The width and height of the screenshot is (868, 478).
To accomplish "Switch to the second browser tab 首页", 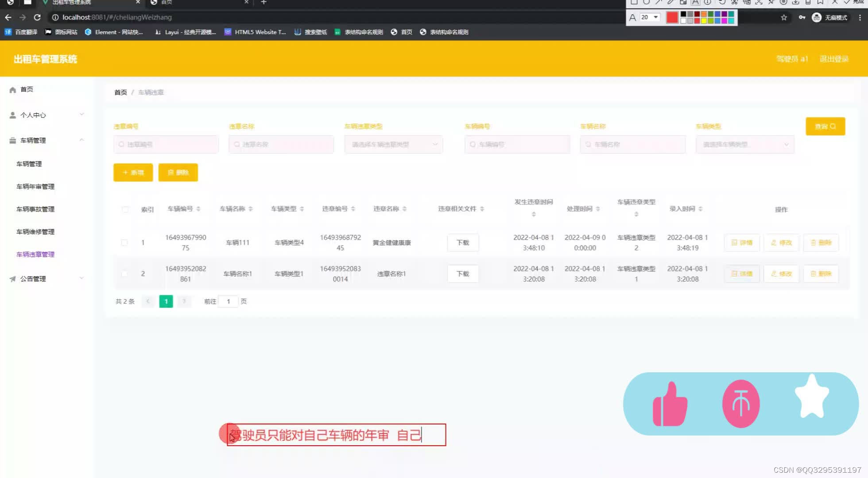I will point(199,2).
